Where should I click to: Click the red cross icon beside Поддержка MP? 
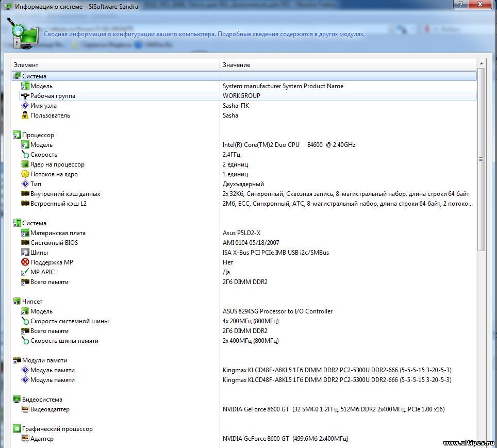coord(25,262)
